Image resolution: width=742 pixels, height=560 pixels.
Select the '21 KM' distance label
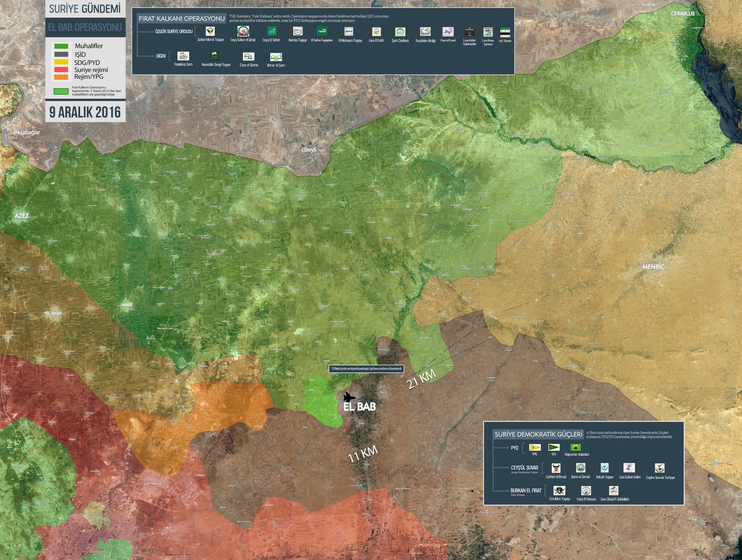[421, 379]
